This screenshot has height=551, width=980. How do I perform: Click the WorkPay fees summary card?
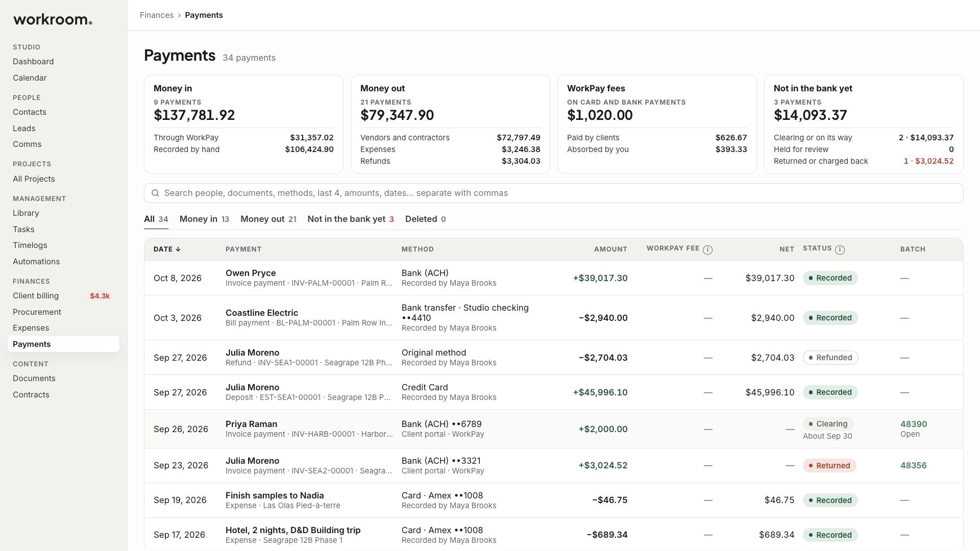[x=657, y=124]
